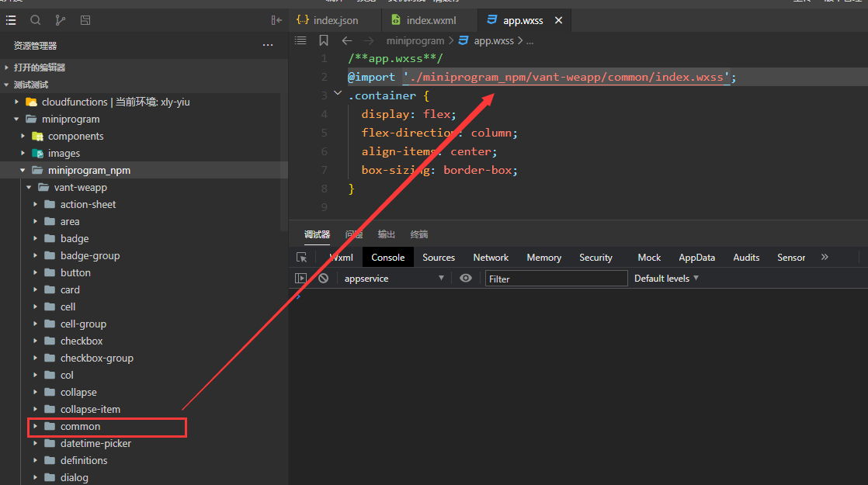This screenshot has width=868, height=485.
Task: Click the eye icon to create a live expression
Action: point(465,278)
